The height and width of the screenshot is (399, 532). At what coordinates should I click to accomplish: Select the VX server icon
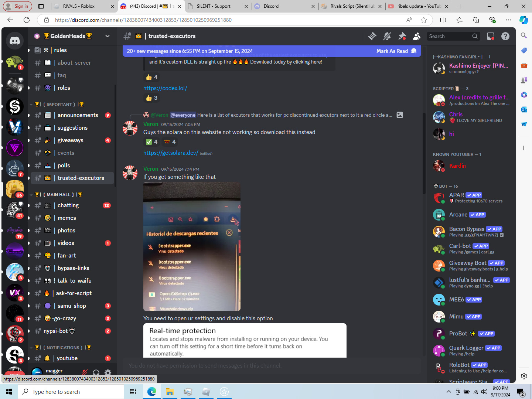point(15,293)
